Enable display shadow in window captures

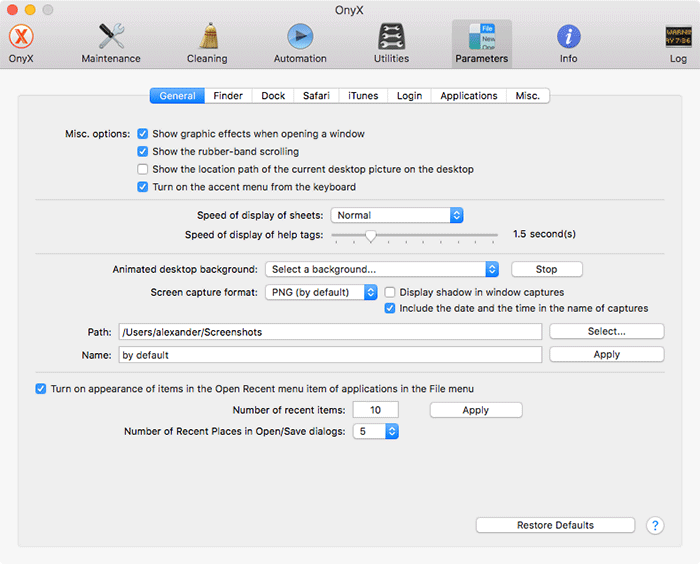(x=391, y=292)
